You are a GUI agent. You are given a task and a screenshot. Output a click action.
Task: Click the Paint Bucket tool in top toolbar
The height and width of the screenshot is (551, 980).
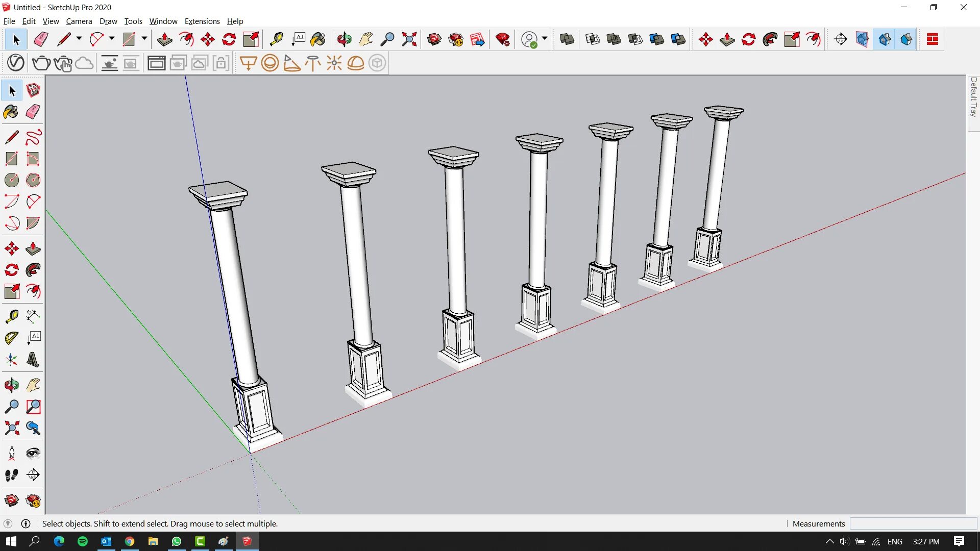tap(317, 39)
